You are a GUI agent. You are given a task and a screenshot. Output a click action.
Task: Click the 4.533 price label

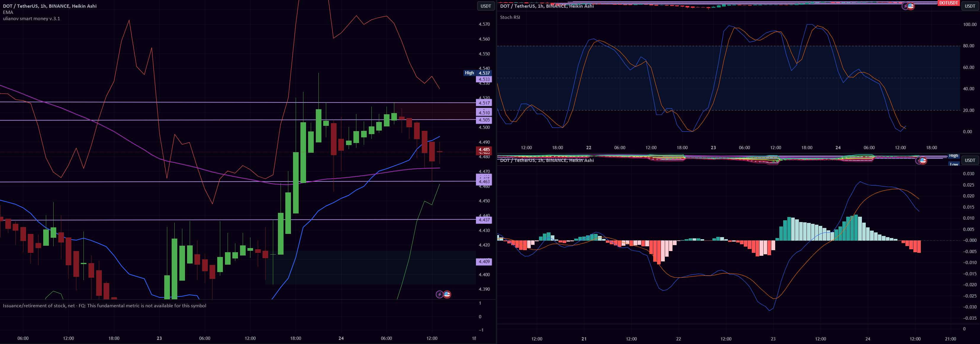point(484,80)
